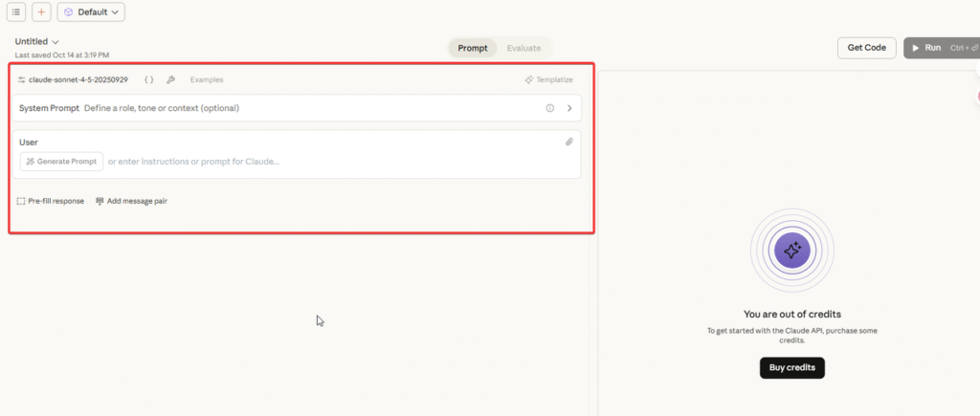Switch to the Prompt tab
The width and height of the screenshot is (980, 416).
point(473,48)
